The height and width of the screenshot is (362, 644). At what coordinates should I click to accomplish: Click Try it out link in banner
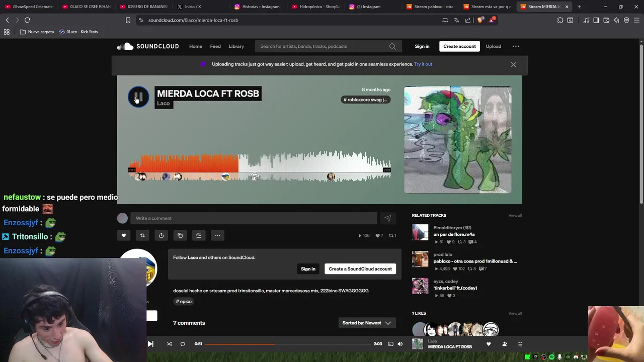(x=423, y=64)
